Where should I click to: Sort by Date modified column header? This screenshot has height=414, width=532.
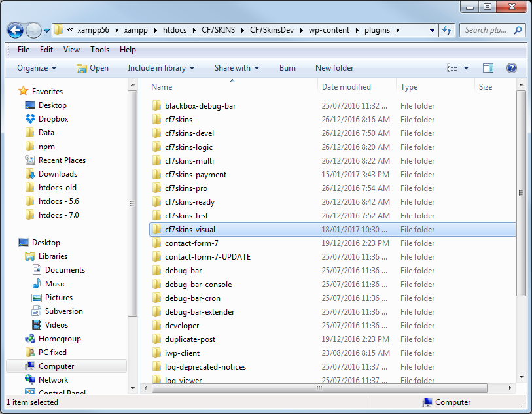(346, 87)
